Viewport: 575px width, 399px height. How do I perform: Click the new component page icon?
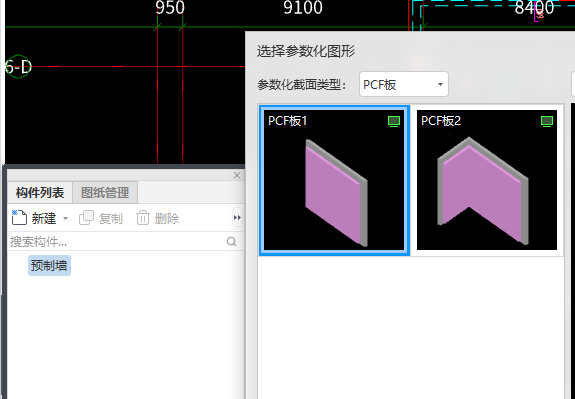click(19, 217)
